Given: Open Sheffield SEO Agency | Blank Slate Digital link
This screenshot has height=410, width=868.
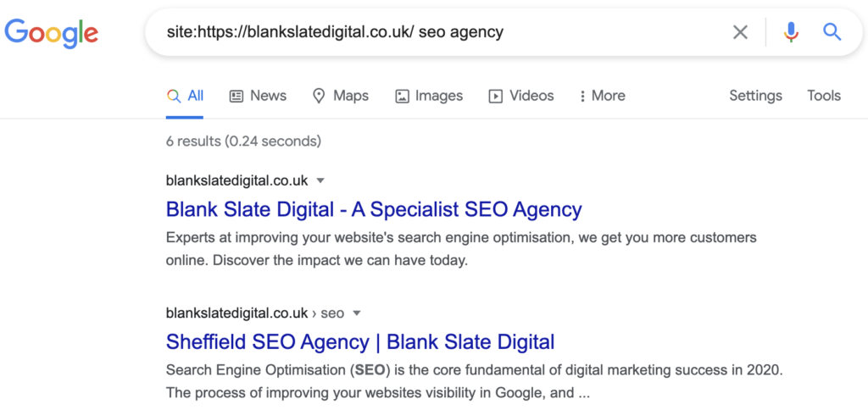Looking at the screenshot, I should (360, 342).
